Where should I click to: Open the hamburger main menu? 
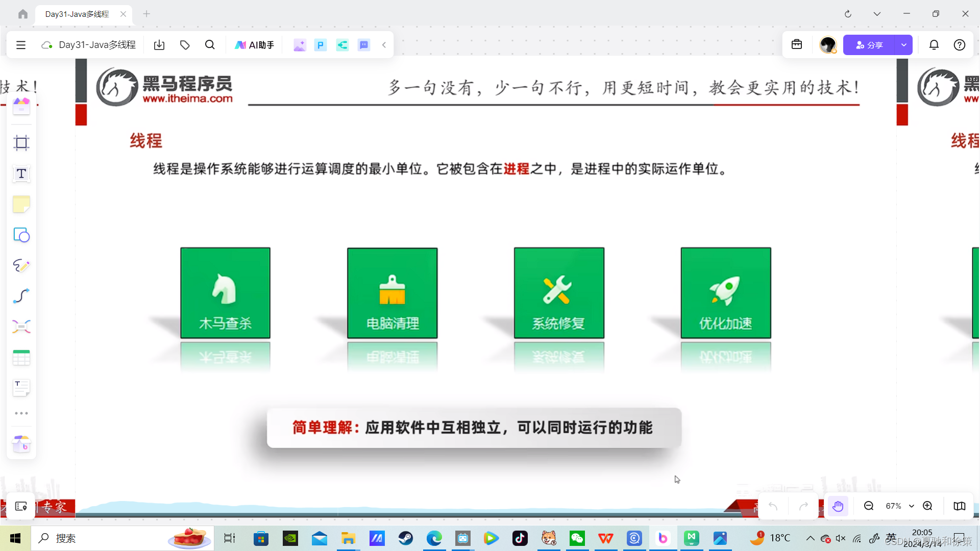pos(21,45)
